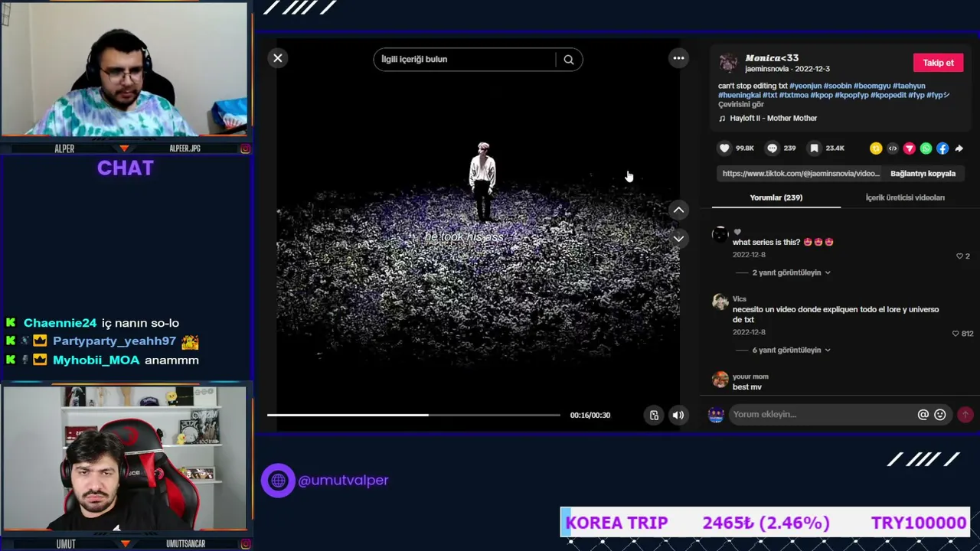
Task: Click the first commenter's black avatar
Action: coord(720,235)
